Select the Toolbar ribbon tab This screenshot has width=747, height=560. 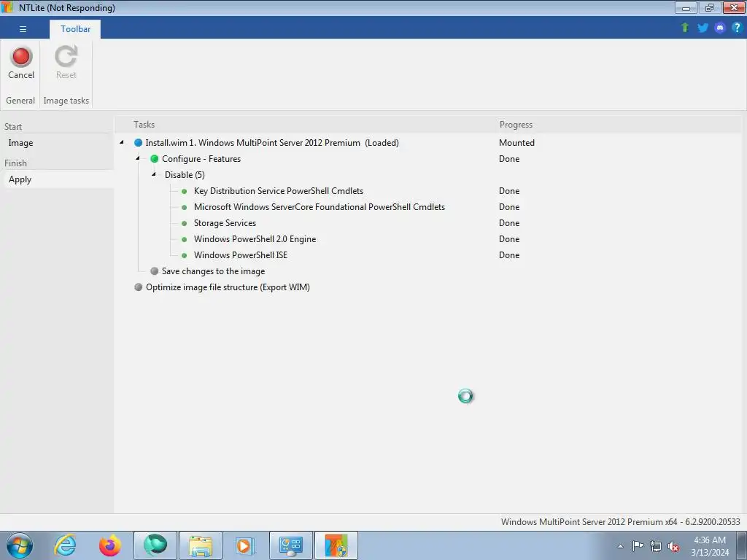(75, 29)
